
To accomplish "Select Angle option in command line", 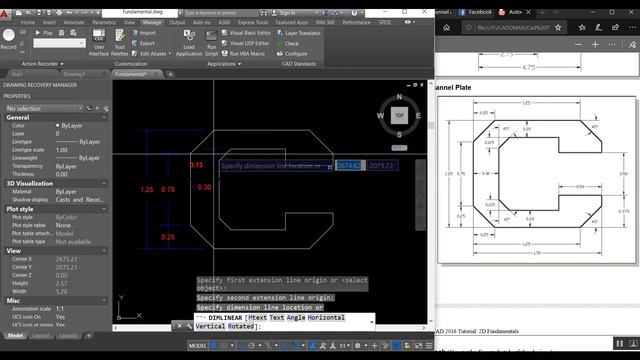I will point(296,318).
